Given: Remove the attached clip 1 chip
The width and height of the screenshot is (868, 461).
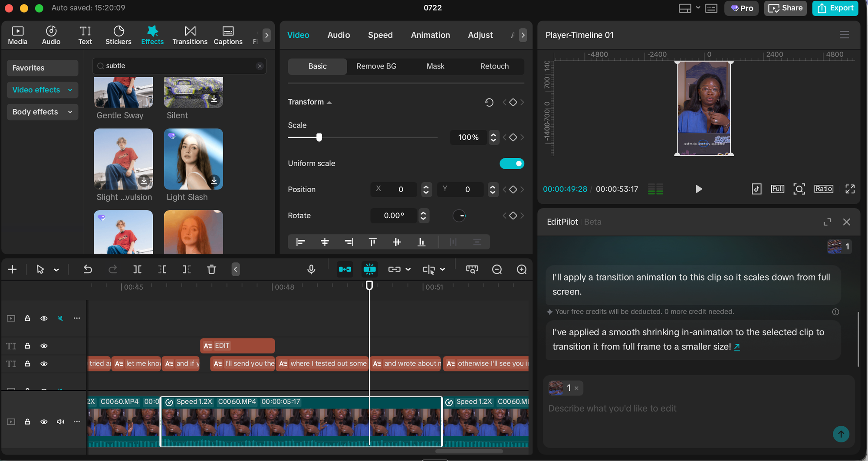Looking at the screenshot, I should [576, 388].
